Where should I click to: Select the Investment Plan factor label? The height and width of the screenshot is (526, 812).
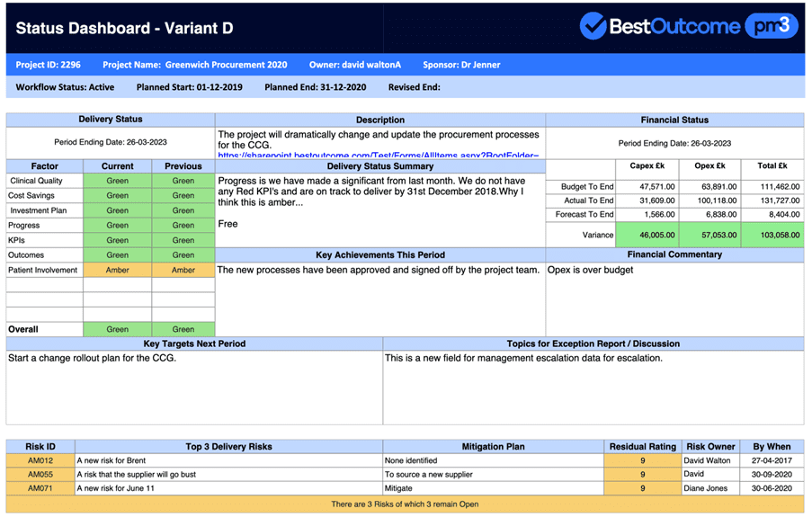click(x=39, y=210)
